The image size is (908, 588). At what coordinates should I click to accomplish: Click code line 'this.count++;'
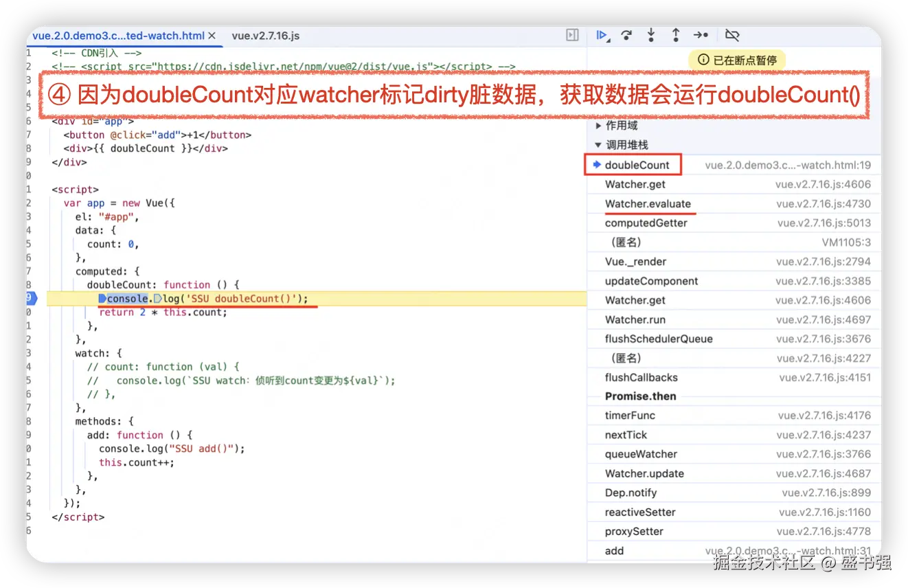coord(137,462)
